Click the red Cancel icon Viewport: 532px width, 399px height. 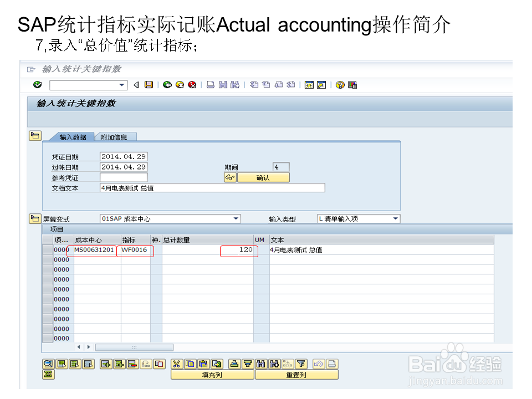coord(192,84)
